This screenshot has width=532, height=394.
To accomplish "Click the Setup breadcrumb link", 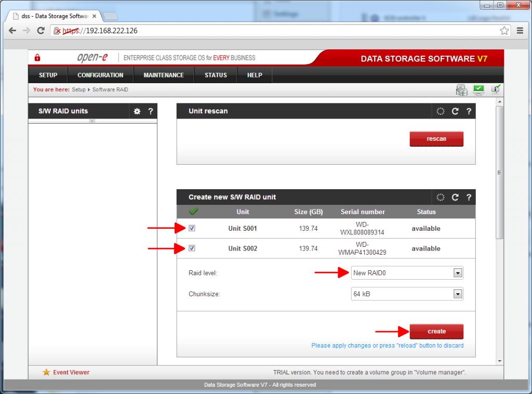I will coord(78,89).
